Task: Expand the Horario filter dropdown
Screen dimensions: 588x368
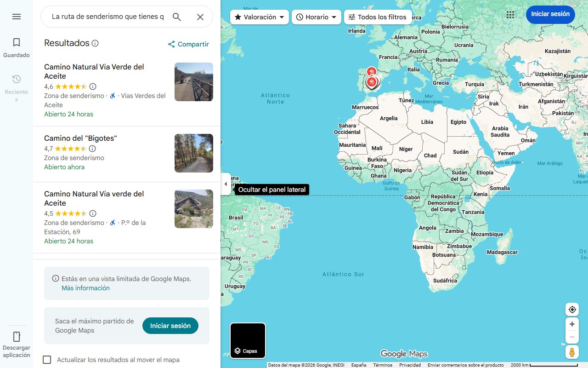Action: (x=316, y=17)
